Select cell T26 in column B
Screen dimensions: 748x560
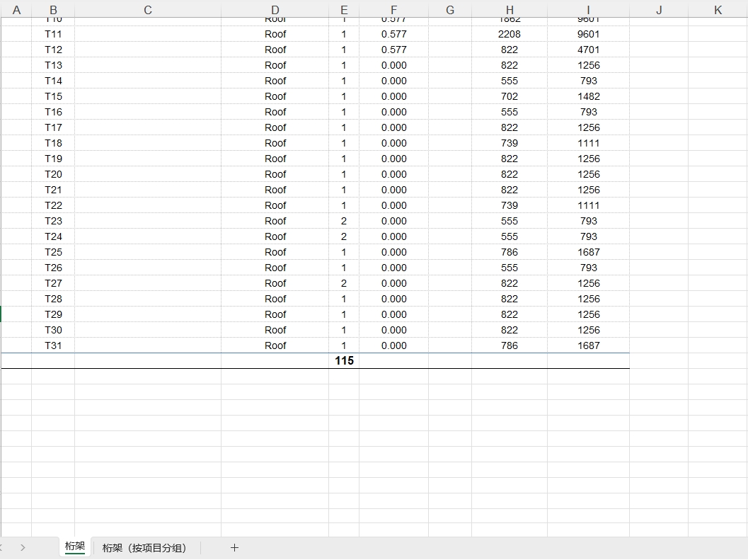click(53, 268)
